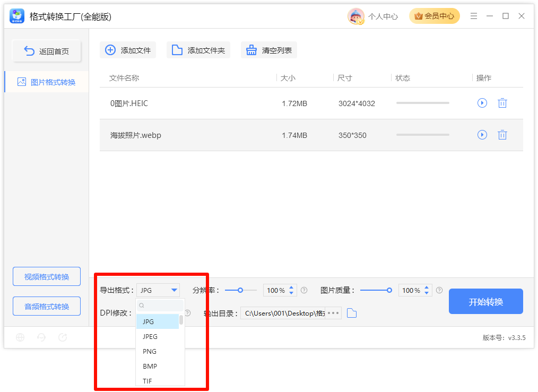This screenshot has height=392, width=538.
Task: Select the 图片格式转换 tab
Action: point(47,82)
